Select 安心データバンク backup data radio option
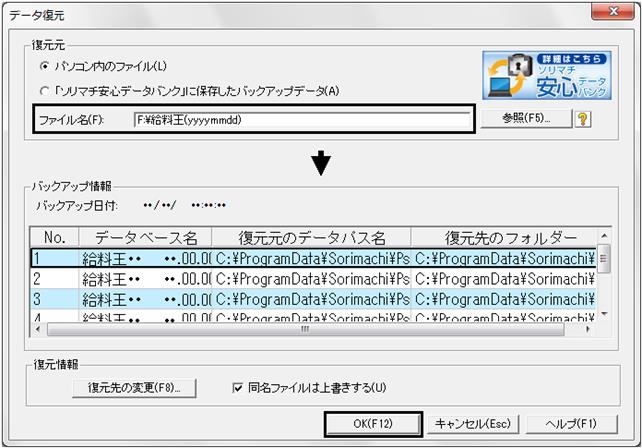Image resolution: width=642 pixels, height=448 pixels. pyautogui.click(x=44, y=91)
